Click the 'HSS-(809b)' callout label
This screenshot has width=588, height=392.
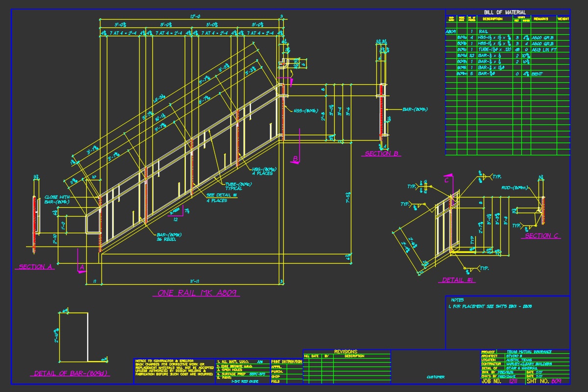pyautogui.click(x=306, y=110)
